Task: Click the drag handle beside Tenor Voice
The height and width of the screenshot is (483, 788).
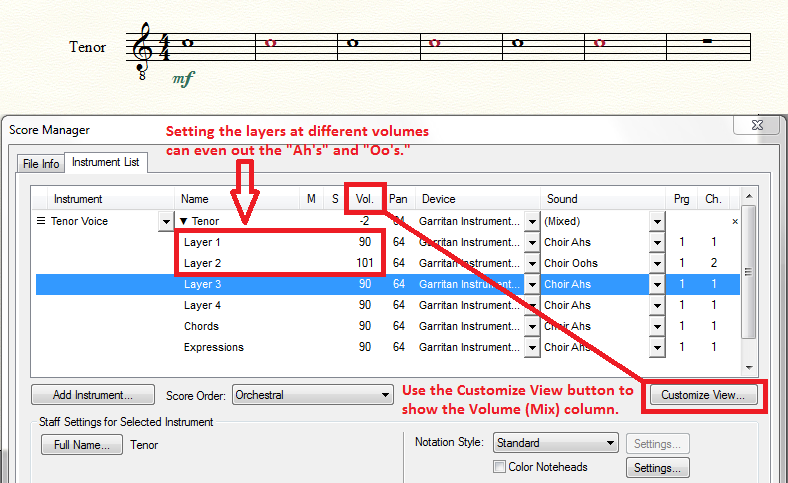Action: [x=41, y=221]
